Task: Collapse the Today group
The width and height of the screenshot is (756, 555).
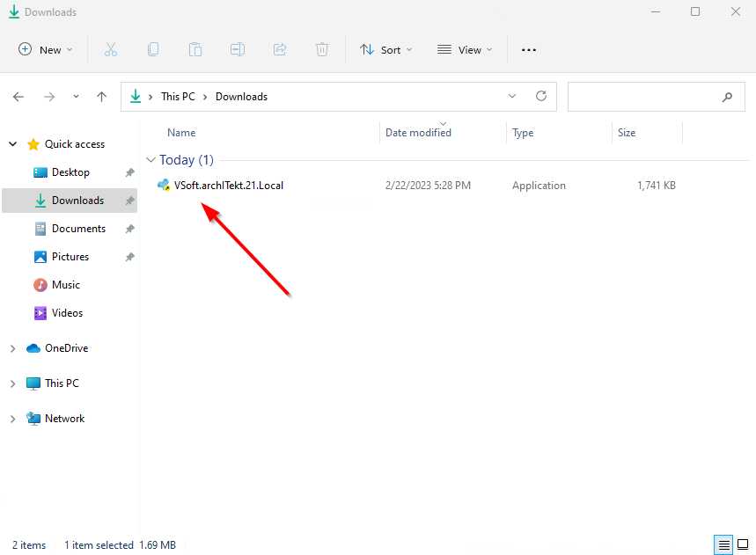Action: tap(150, 159)
